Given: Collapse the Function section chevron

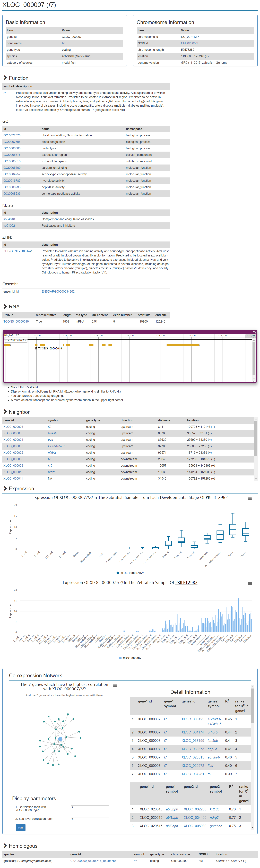Looking at the screenshot, I should click(x=5, y=78).
